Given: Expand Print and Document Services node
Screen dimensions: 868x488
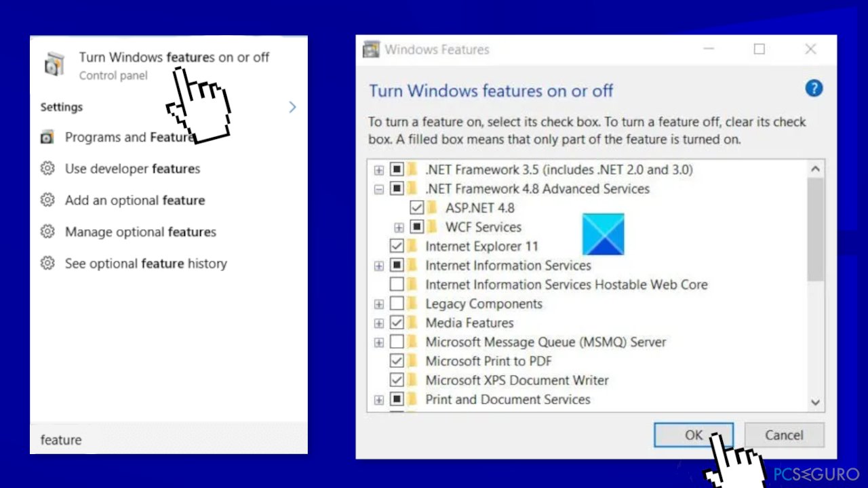Looking at the screenshot, I should point(379,400).
